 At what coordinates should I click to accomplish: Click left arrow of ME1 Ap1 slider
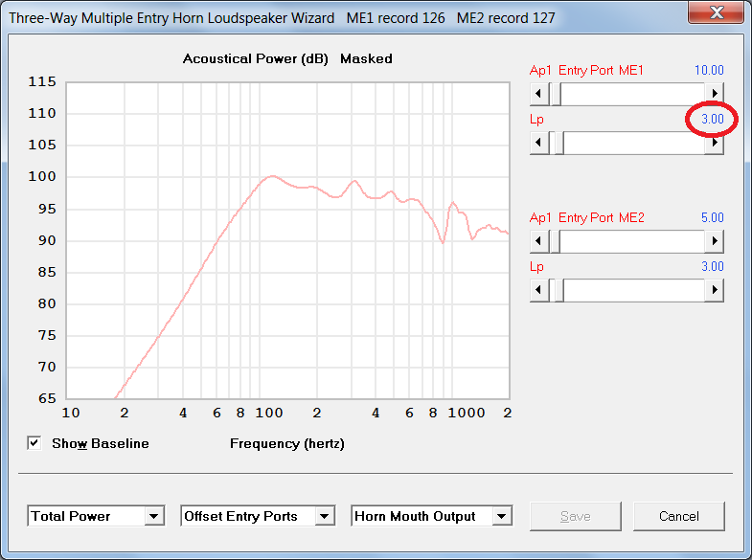(539, 94)
